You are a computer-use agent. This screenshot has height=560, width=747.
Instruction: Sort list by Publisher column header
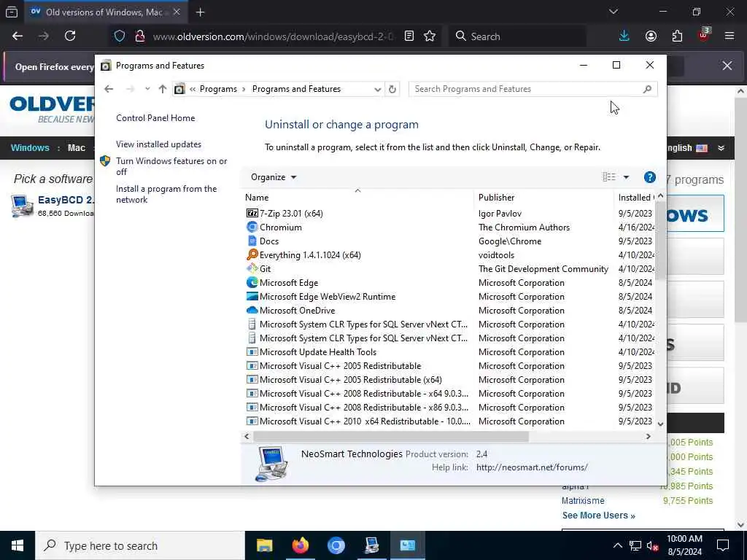tap(543, 198)
